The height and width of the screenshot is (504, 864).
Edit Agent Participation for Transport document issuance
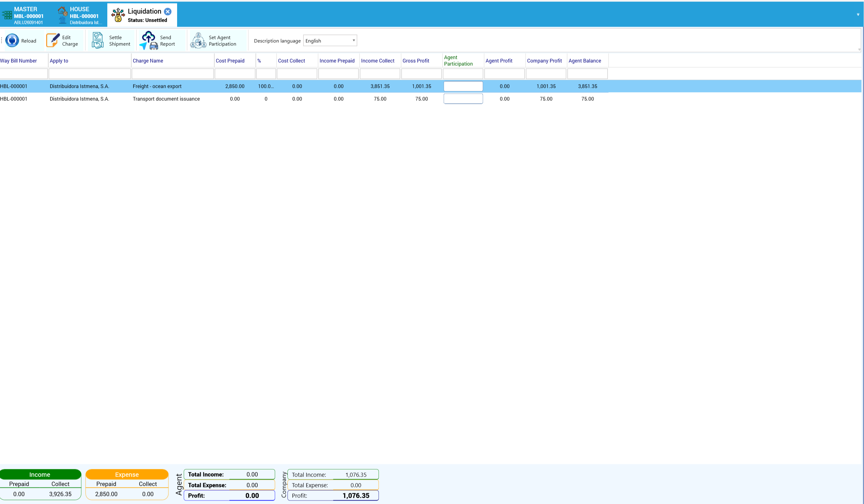(463, 99)
